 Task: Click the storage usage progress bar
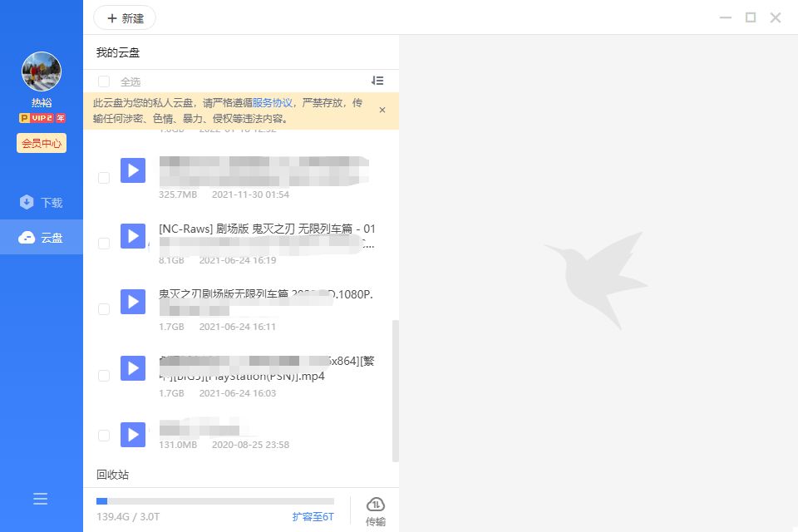click(215, 501)
